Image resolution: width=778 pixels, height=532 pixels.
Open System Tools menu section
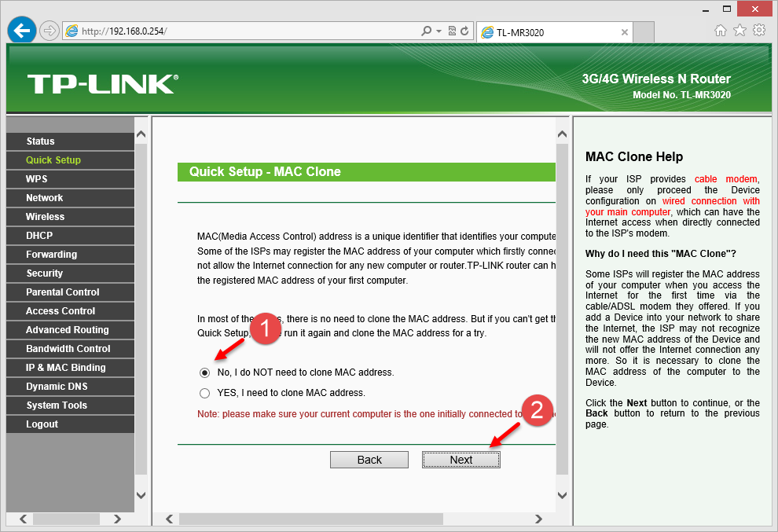click(71, 405)
